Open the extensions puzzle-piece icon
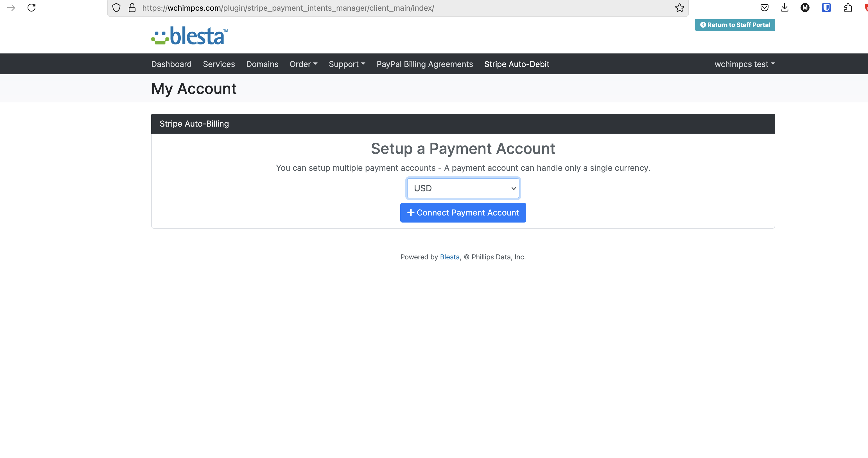This screenshot has width=868, height=458. (848, 8)
